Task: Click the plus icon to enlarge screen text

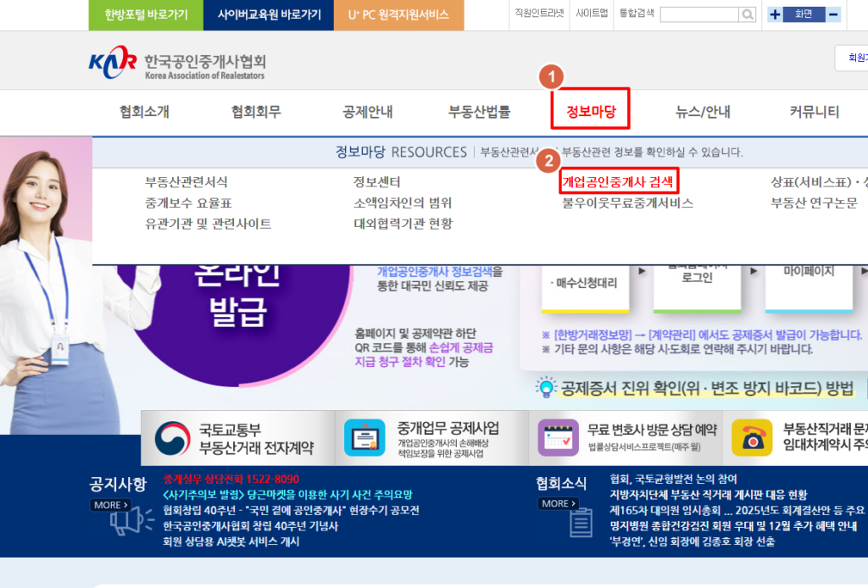Action: [x=774, y=14]
